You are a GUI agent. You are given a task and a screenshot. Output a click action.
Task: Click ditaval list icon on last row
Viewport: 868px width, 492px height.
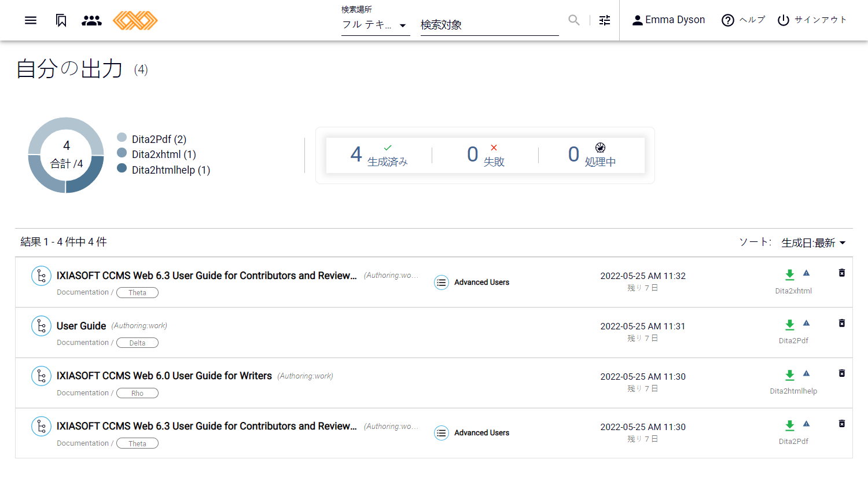[442, 433]
